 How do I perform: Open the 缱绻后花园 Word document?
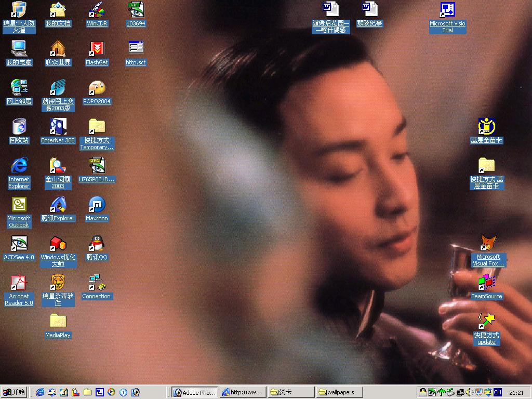click(331, 17)
